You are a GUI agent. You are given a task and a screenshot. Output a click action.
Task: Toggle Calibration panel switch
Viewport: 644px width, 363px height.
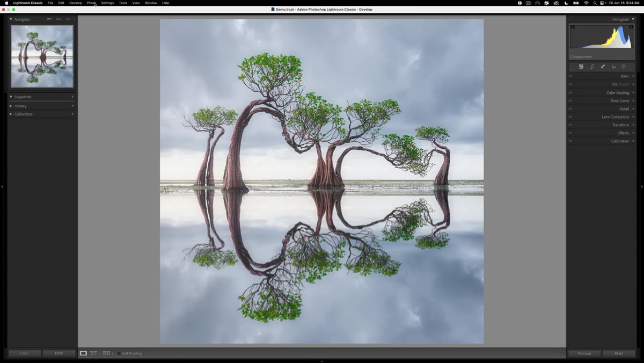point(570,141)
